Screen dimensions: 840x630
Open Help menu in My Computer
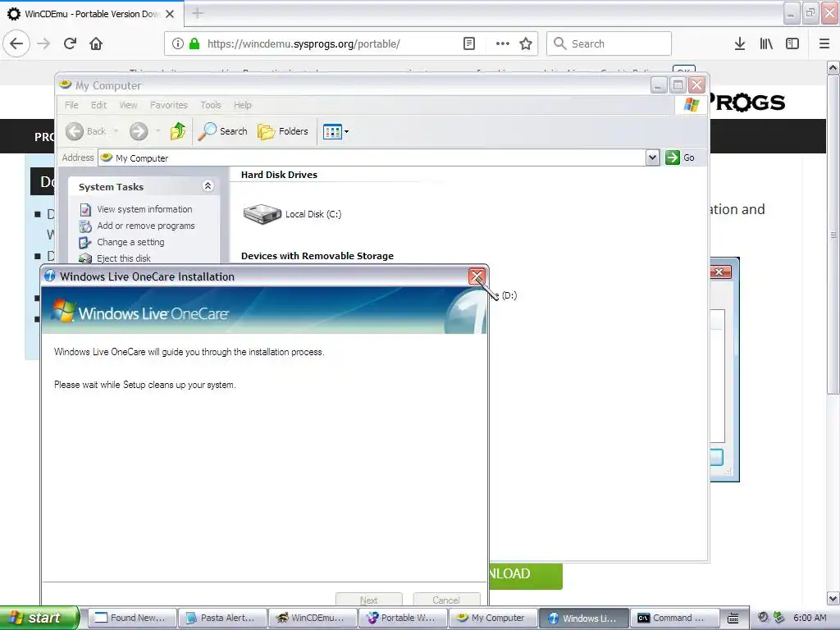pyautogui.click(x=242, y=105)
